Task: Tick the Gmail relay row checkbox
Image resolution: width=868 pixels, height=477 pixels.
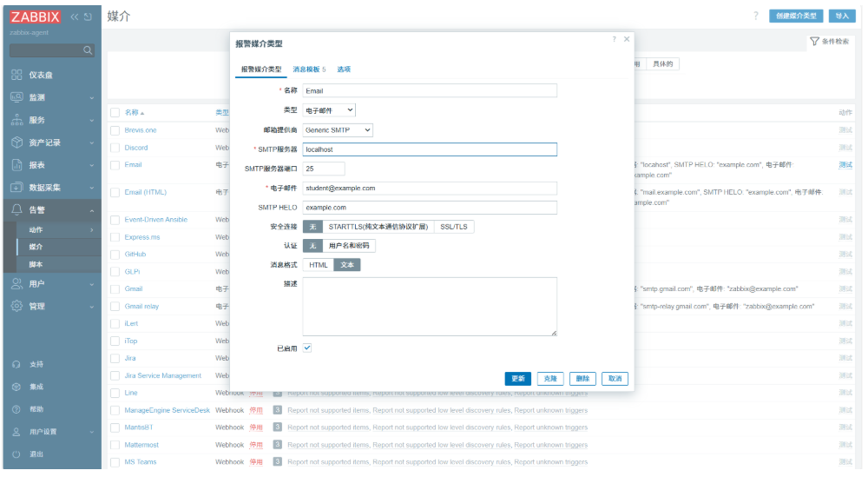Action: (115, 307)
